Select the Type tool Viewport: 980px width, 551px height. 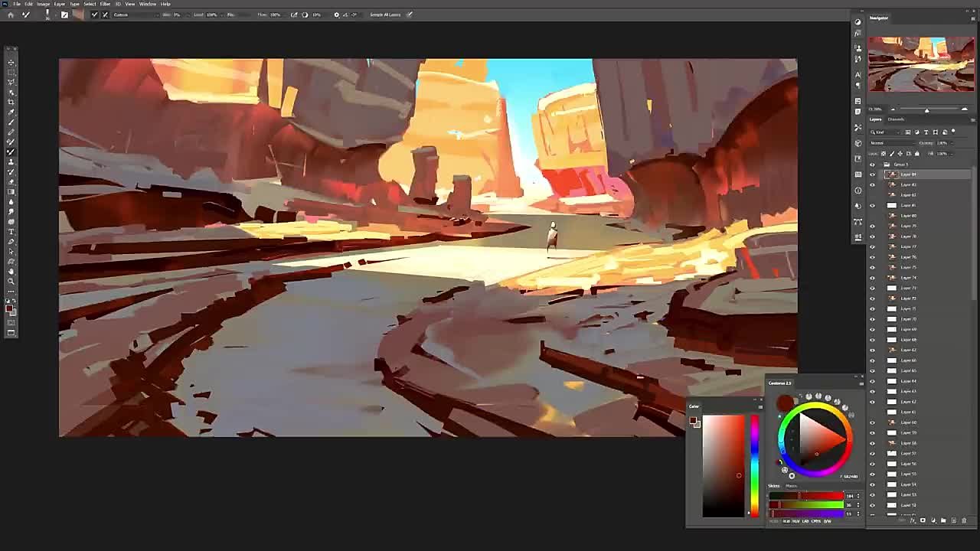pos(11,231)
